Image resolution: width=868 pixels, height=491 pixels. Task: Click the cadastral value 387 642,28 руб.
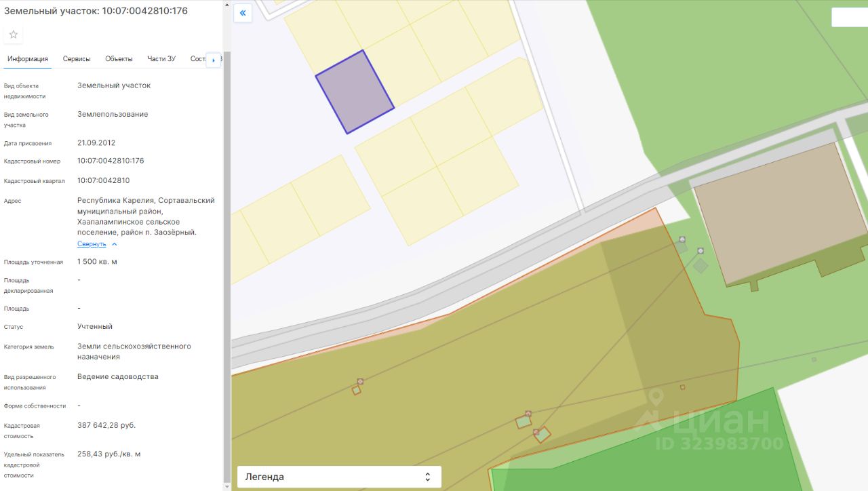[x=106, y=425]
